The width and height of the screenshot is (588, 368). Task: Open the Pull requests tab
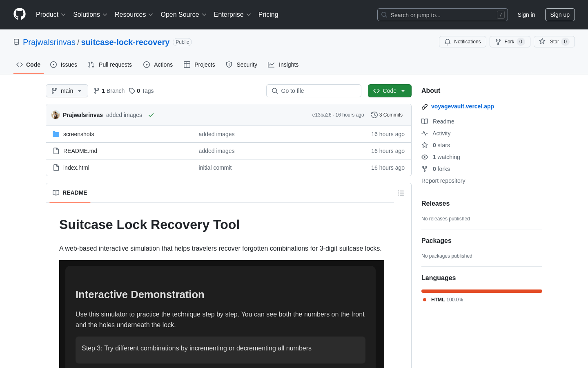[x=110, y=65]
